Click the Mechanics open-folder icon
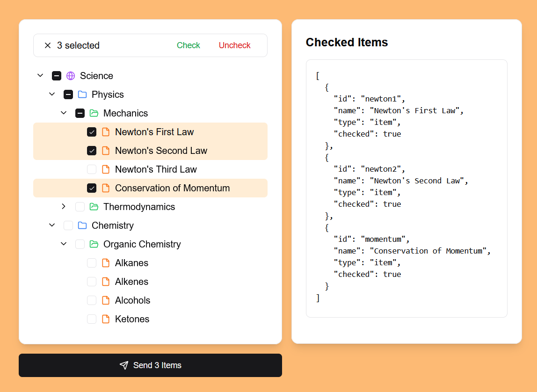This screenshot has width=537, height=392. click(94, 113)
